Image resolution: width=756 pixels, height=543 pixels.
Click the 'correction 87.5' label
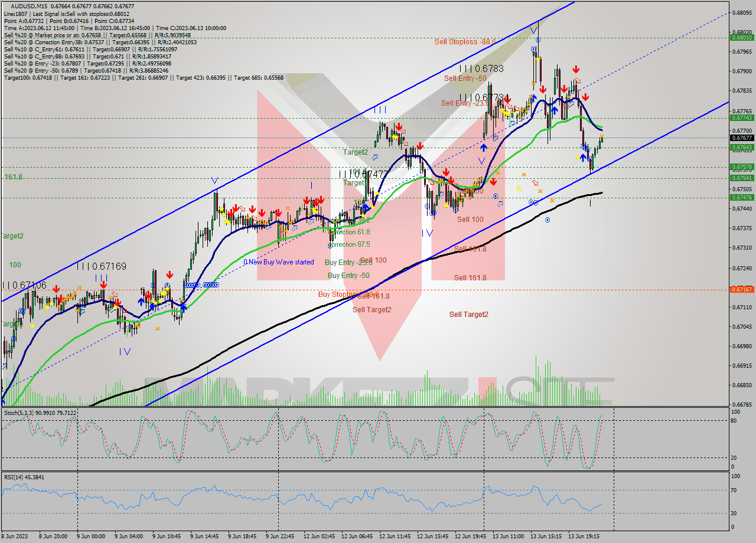point(350,244)
